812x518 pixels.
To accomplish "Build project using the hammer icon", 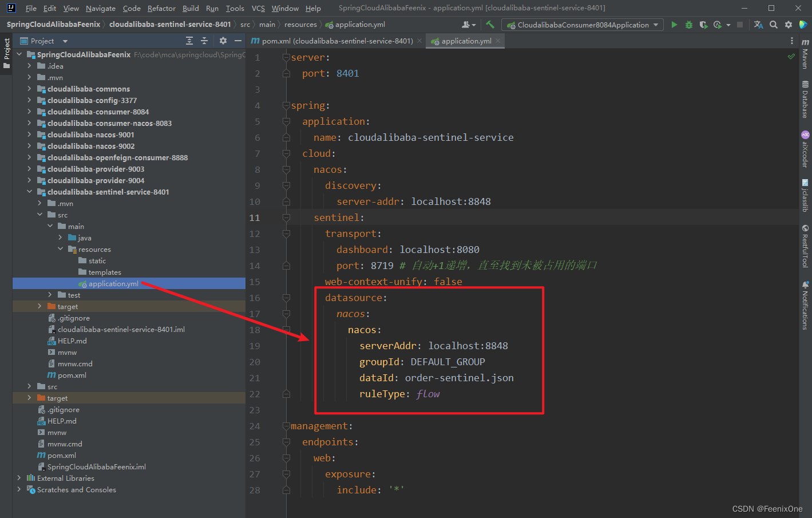I will point(490,25).
